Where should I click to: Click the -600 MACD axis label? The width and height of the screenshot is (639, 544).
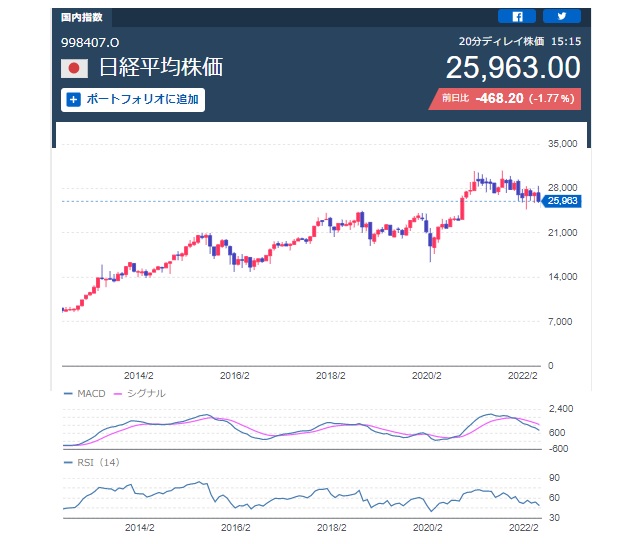pos(558,449)
